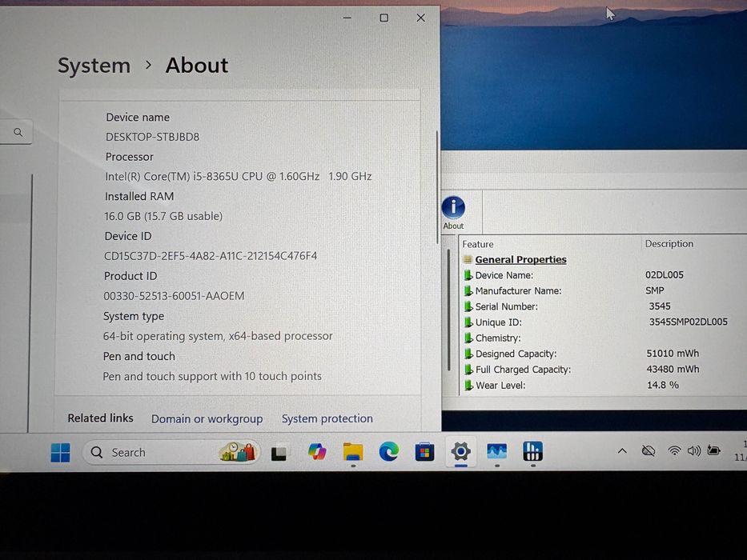Screen dimensions: 747x560
Task: Click the Settings window scrollbar
Action: pos(437,188)
